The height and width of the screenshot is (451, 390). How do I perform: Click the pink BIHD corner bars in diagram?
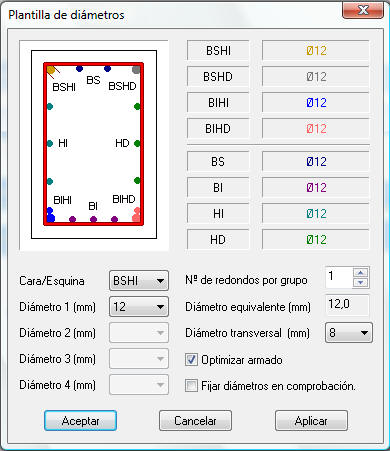pyautogui.click(x=136, y=215)
